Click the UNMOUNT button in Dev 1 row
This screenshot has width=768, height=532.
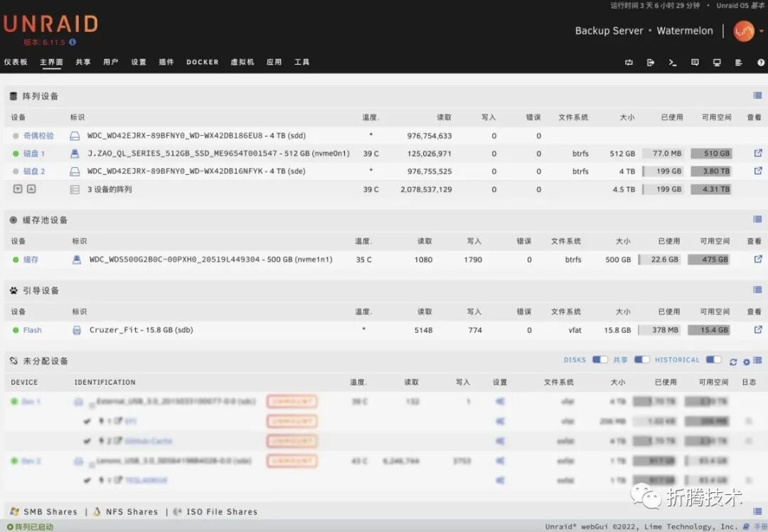(292, 401)
